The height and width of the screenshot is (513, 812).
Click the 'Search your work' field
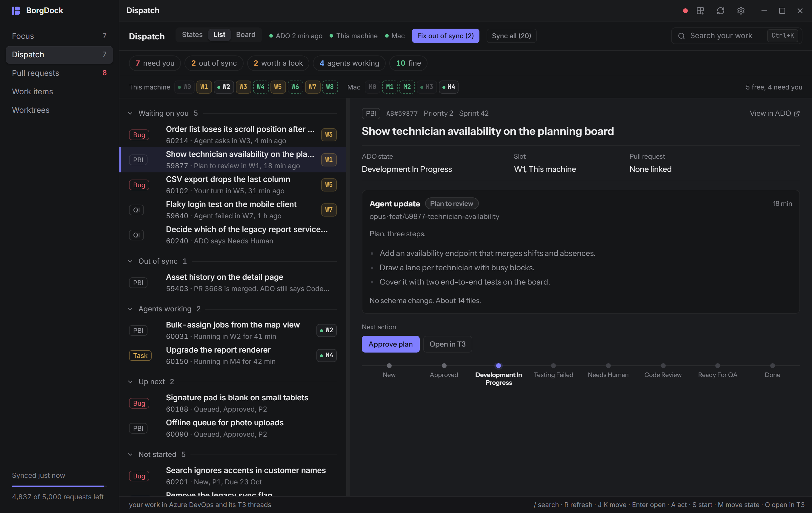(x=736, y=36)
